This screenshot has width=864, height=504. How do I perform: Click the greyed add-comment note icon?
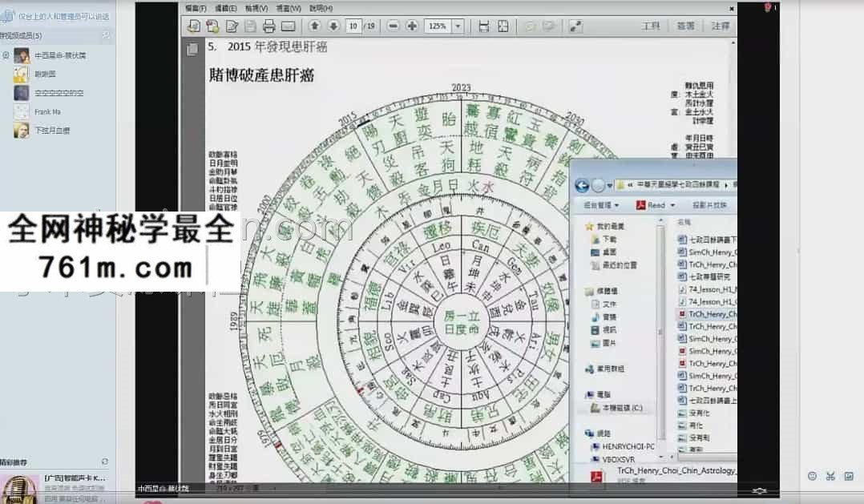click(530, 26)
